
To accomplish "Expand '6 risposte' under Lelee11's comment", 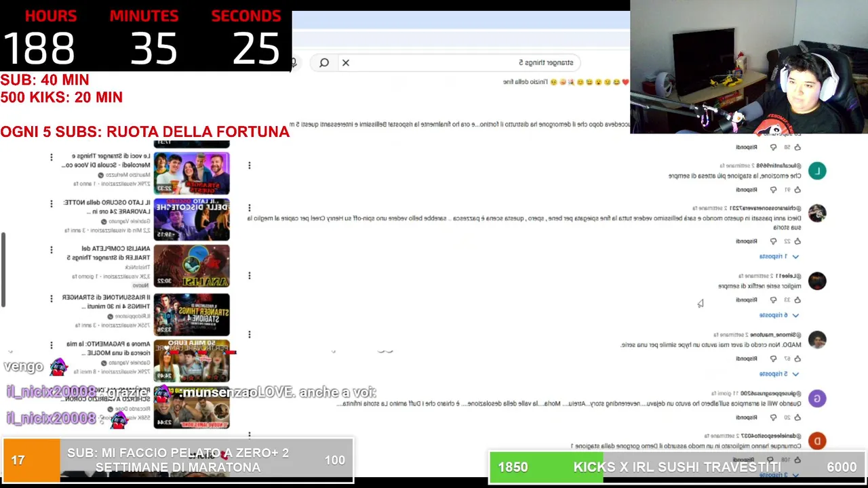I will (x=779, y=315).
